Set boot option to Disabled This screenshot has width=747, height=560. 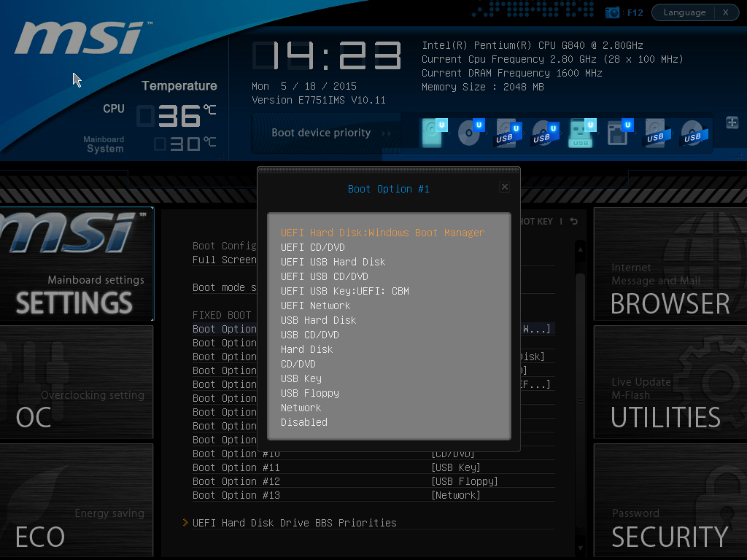click(304, 422)
